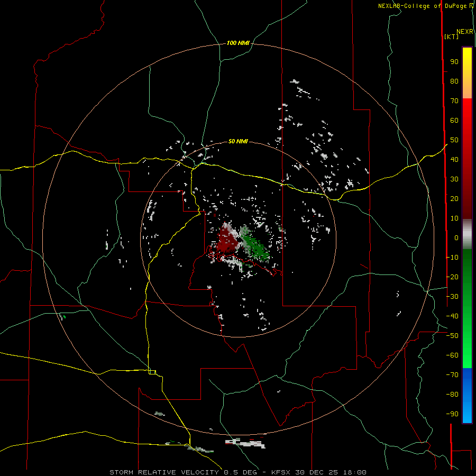Click the 30 value on velocity scale
Screen dimensions: 476x476
454,179
